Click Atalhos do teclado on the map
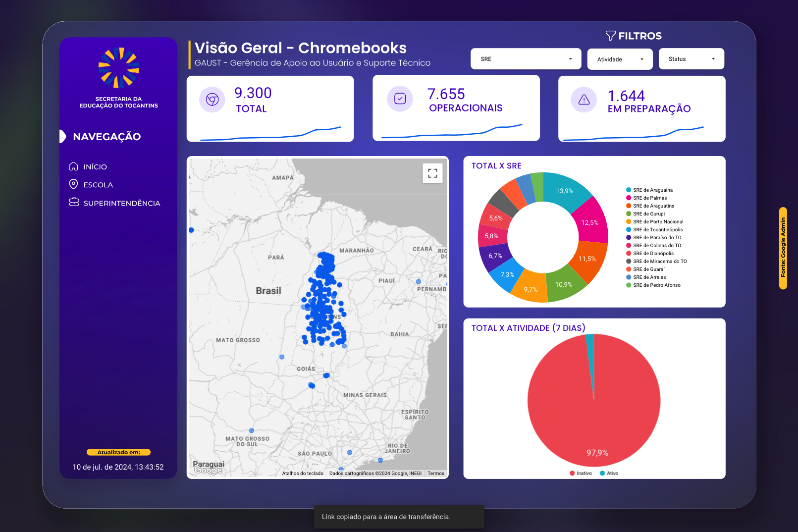The height and width of the screenshot is (532, 798). point(302,474)
